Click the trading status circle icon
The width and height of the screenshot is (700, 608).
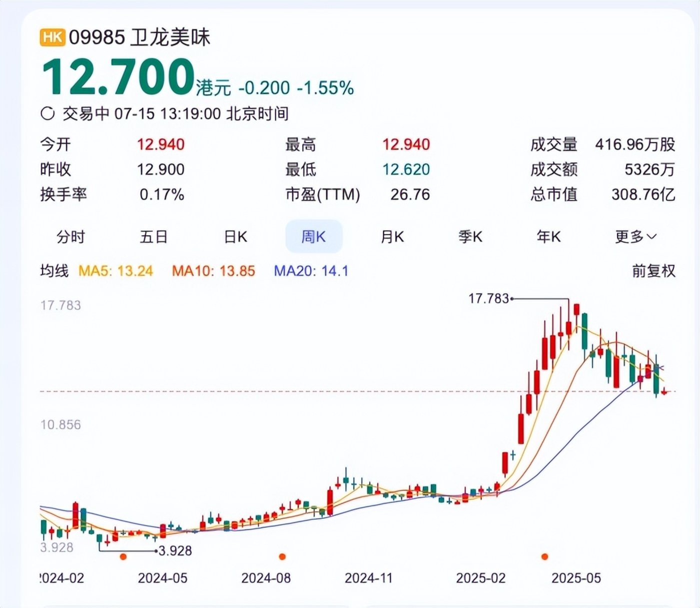(48, 114)
